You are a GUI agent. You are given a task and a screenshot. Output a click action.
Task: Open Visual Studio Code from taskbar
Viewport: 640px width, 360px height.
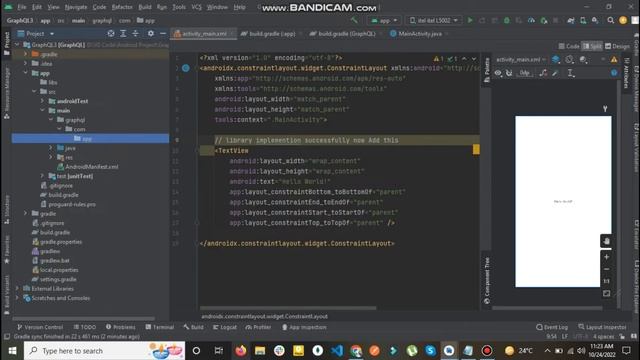pos(337,351)
